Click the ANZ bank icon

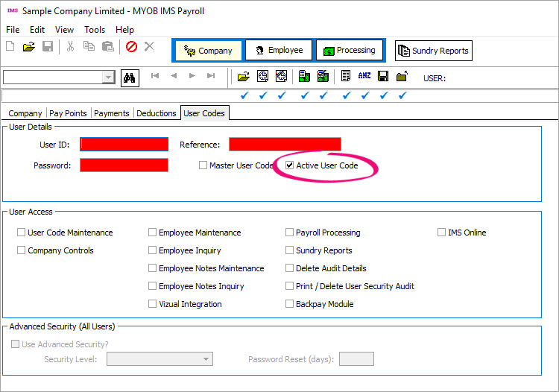[364, 76]
